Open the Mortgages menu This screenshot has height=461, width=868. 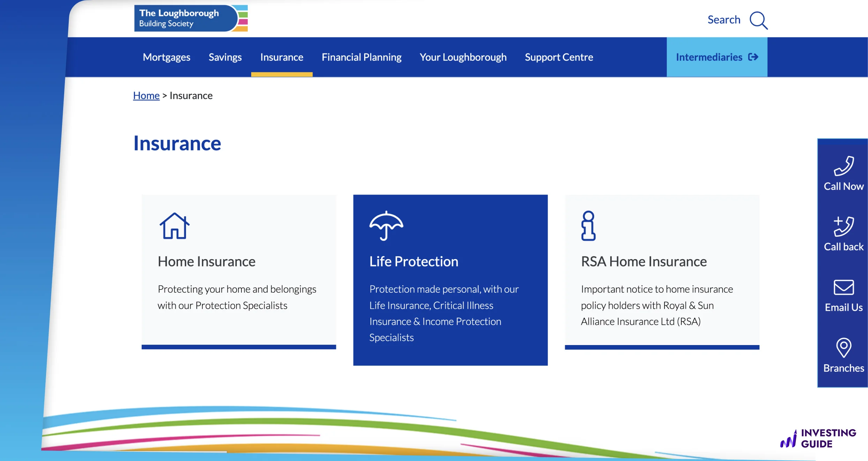[x=166, y=57]
